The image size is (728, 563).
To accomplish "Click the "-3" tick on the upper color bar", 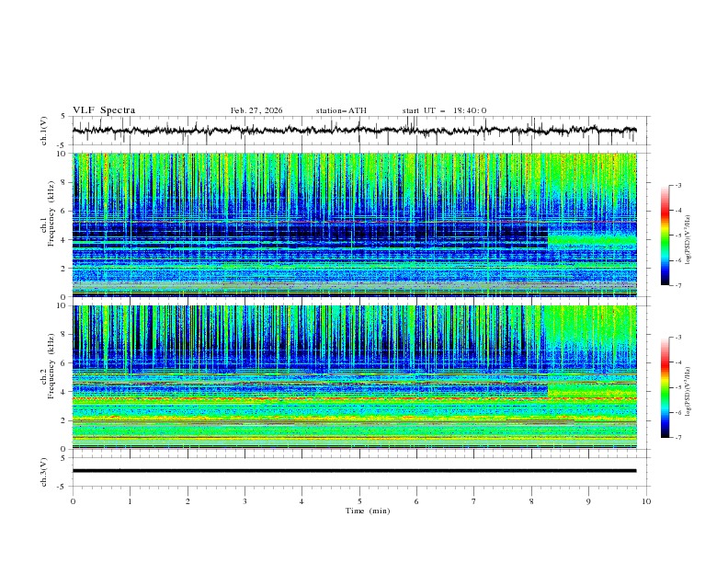I will [x=678, y=185].
